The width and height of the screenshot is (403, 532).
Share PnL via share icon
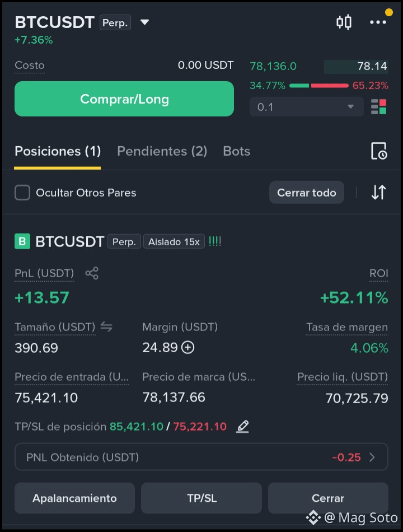point(92,273)
